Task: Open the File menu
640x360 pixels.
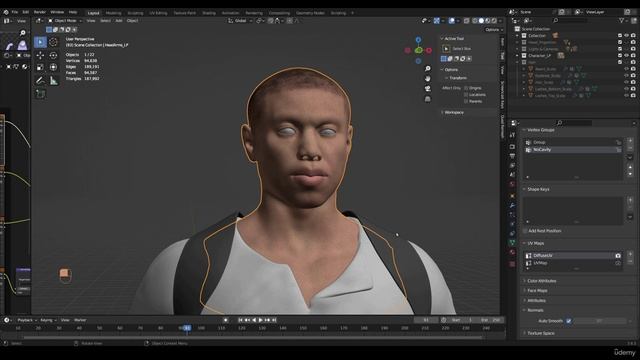Action: click(x=15, y=12)
